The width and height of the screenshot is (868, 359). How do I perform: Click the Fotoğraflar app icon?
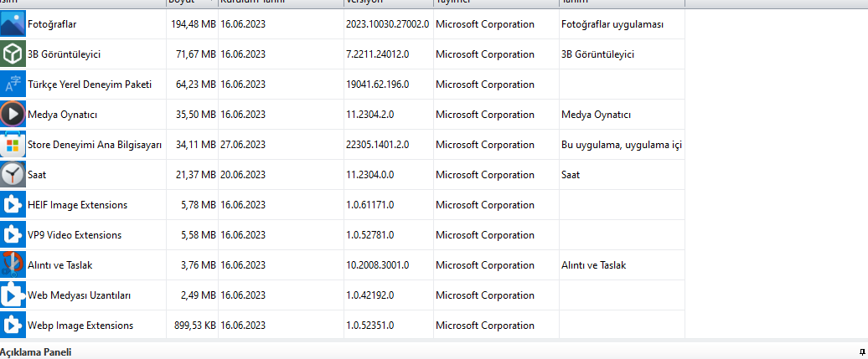click(13, 24)
